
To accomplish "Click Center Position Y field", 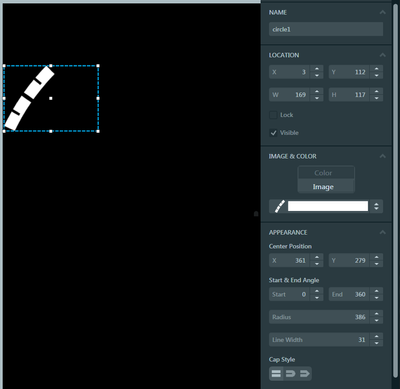I will coord(349,260).
